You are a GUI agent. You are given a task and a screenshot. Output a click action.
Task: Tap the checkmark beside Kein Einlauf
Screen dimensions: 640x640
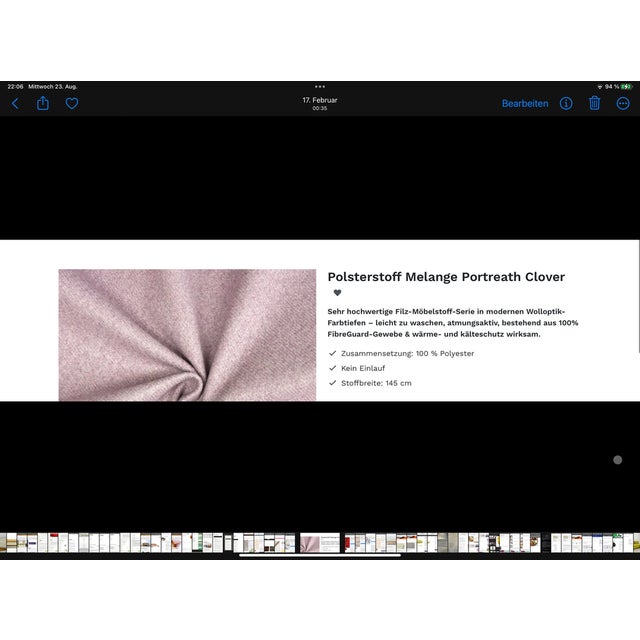333,368
